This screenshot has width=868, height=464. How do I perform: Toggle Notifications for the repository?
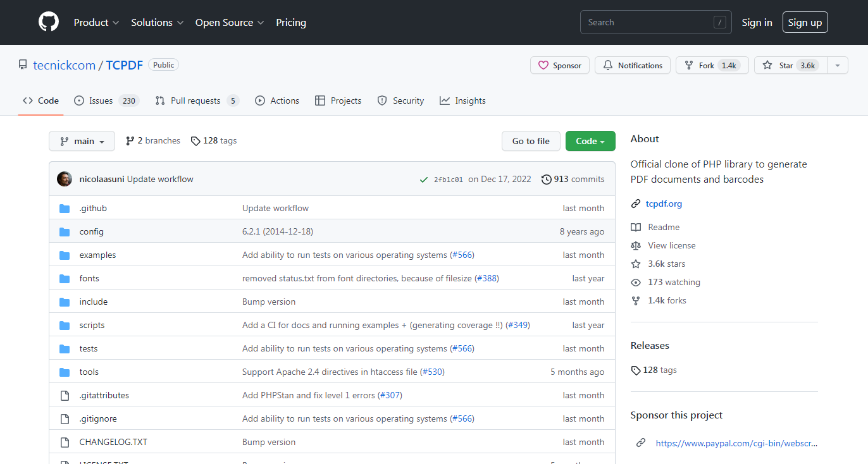(633, 66)
